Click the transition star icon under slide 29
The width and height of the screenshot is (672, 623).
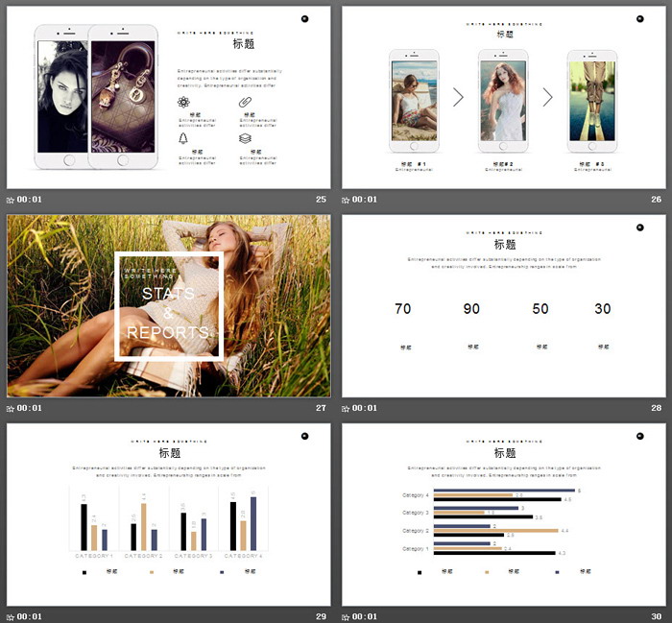coord(11,616)
